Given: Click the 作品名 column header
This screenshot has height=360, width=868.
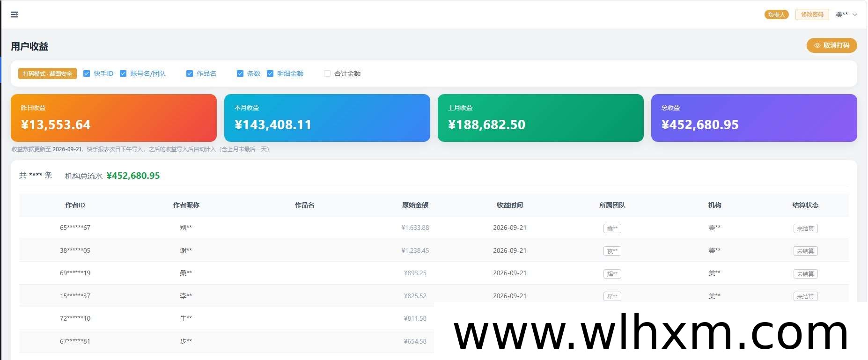Looking at the screenshot, I should [305, 205].
